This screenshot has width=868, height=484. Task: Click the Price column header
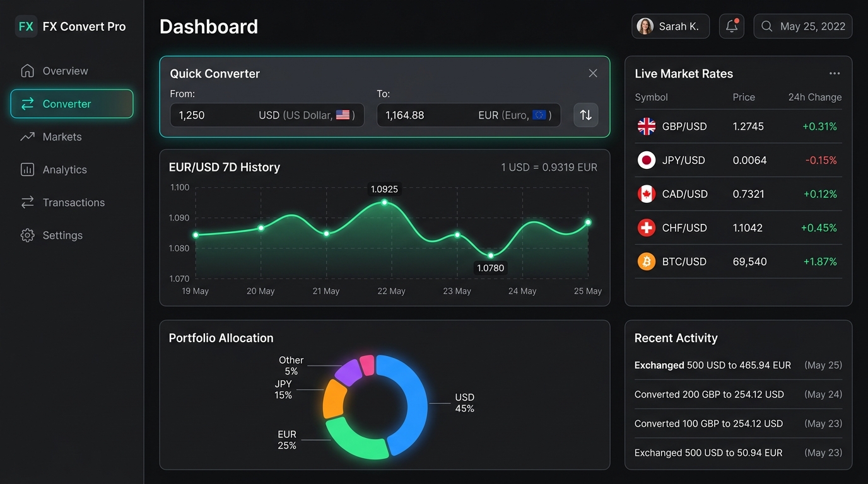[x=744, y=97]
